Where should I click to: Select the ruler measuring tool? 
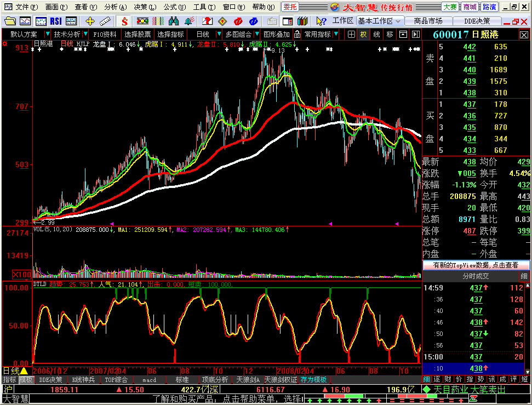105,21
